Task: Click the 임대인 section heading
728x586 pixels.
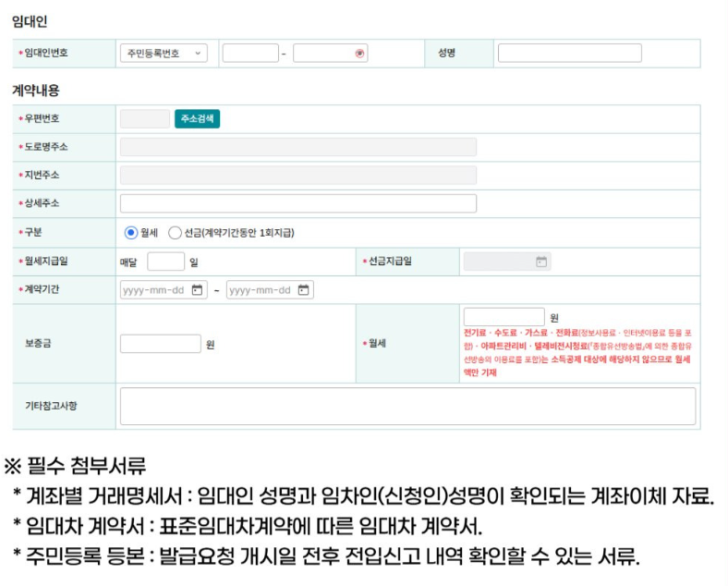Action: click(30, 21)
